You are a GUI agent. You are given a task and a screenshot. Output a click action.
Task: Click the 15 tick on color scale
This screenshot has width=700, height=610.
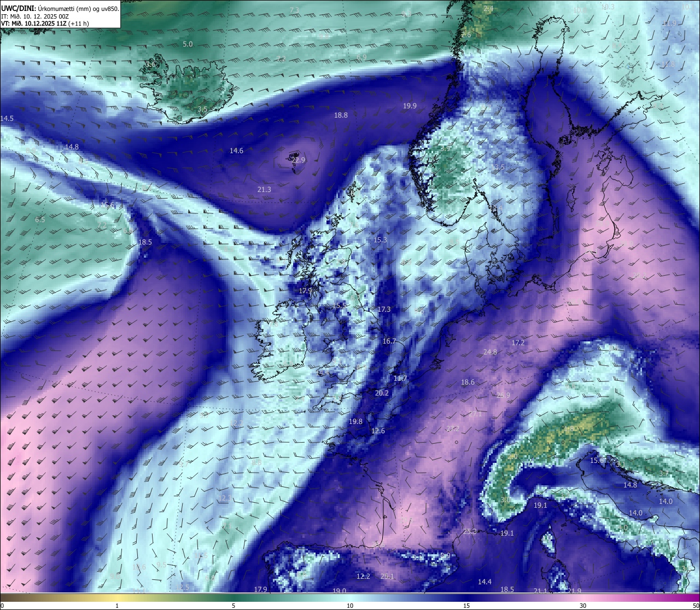click(466, 606)
